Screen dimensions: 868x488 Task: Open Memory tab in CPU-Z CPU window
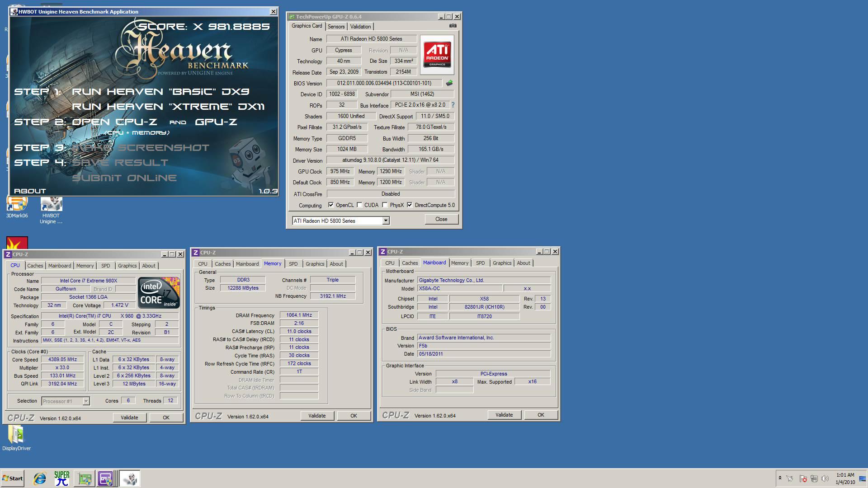pos(85,266)
